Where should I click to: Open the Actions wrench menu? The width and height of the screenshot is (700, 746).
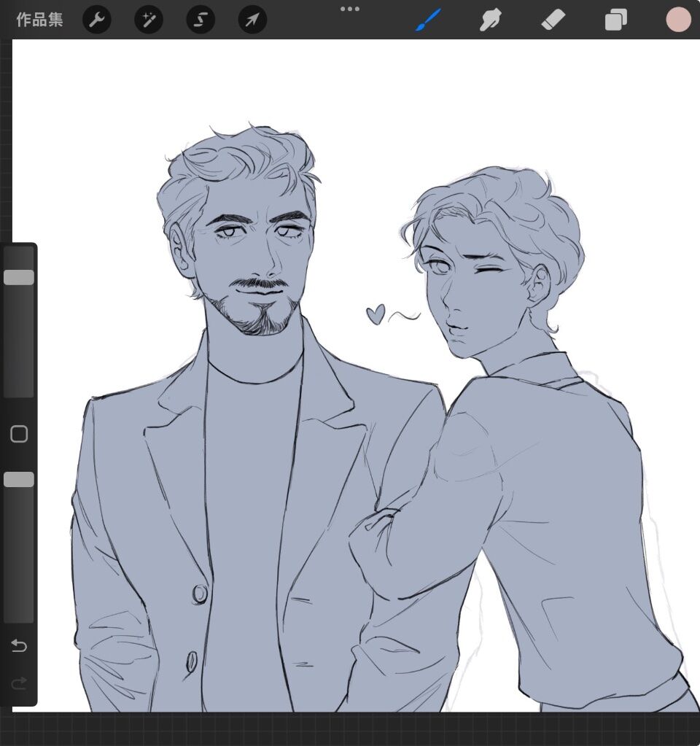[97, 20]
